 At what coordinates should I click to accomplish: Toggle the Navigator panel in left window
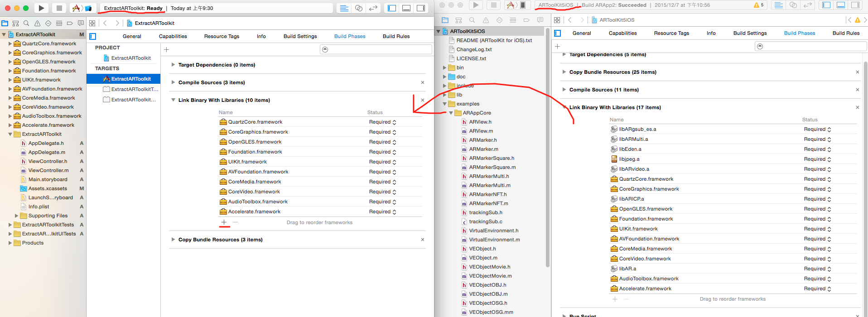pos(392,8)
